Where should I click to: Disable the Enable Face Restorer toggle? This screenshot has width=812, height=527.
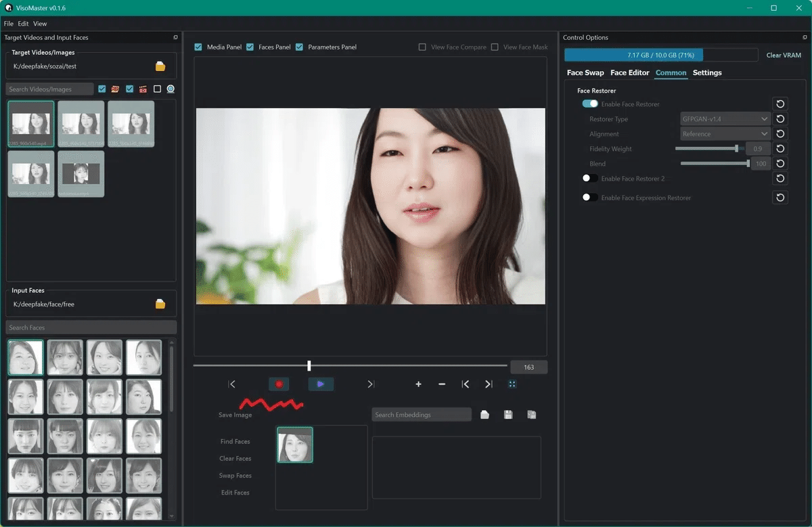pos(589,104)
